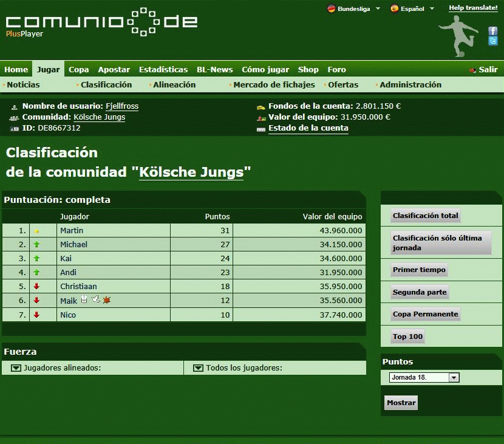Click the comunio.de logo

pyautogui.click(x=101, y=23)
